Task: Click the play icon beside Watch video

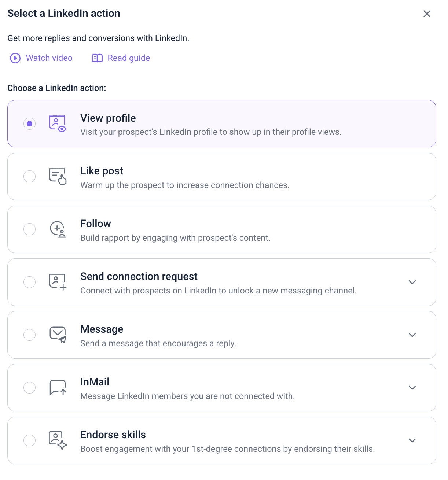Action: point(15,58)
